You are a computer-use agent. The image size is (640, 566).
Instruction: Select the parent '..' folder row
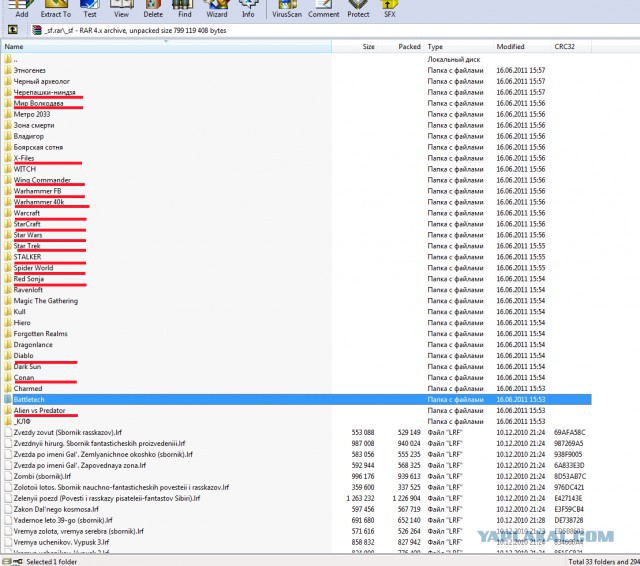point(297,60)
